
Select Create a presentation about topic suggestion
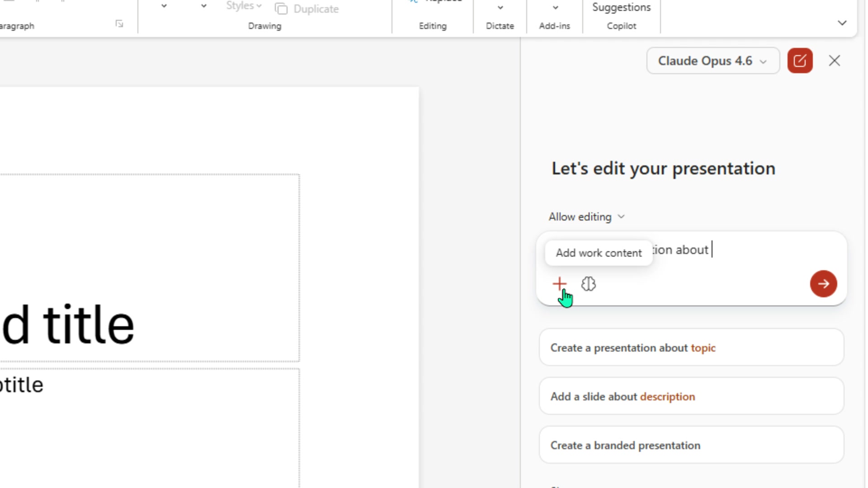click(x=691, y=348)
